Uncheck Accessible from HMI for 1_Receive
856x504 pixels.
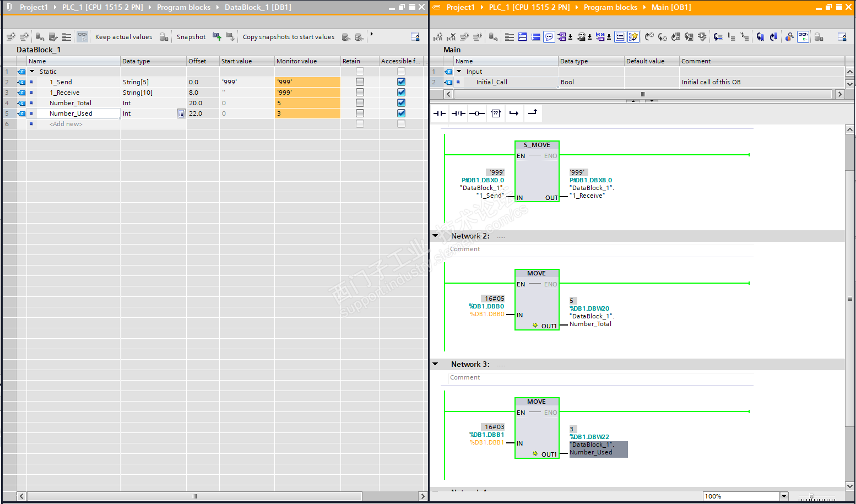(401, 93)
